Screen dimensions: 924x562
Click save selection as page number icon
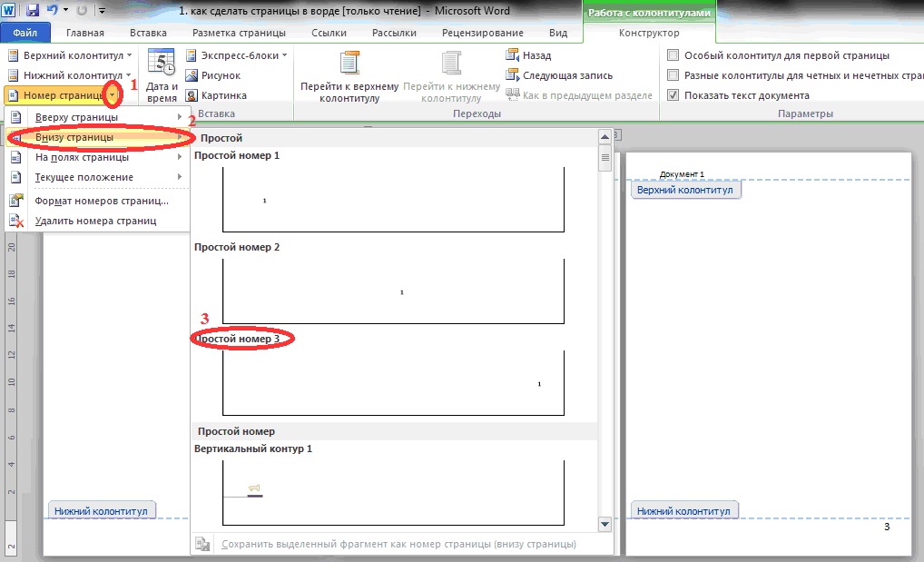click(202, 544)
